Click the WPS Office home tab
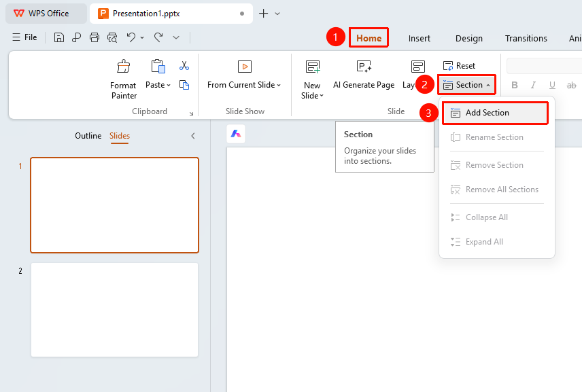582x392 pixels. click(46, 14)
